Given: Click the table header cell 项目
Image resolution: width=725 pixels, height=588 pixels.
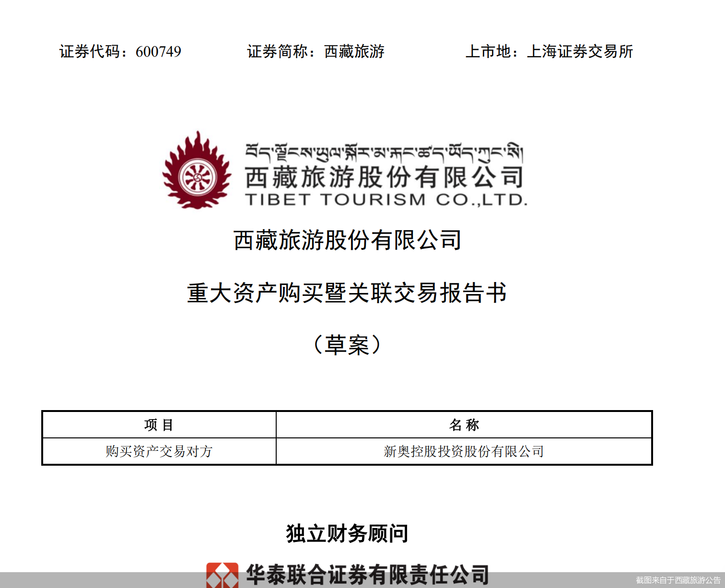Looking at the screenshot, I should [x=159, y=425].
